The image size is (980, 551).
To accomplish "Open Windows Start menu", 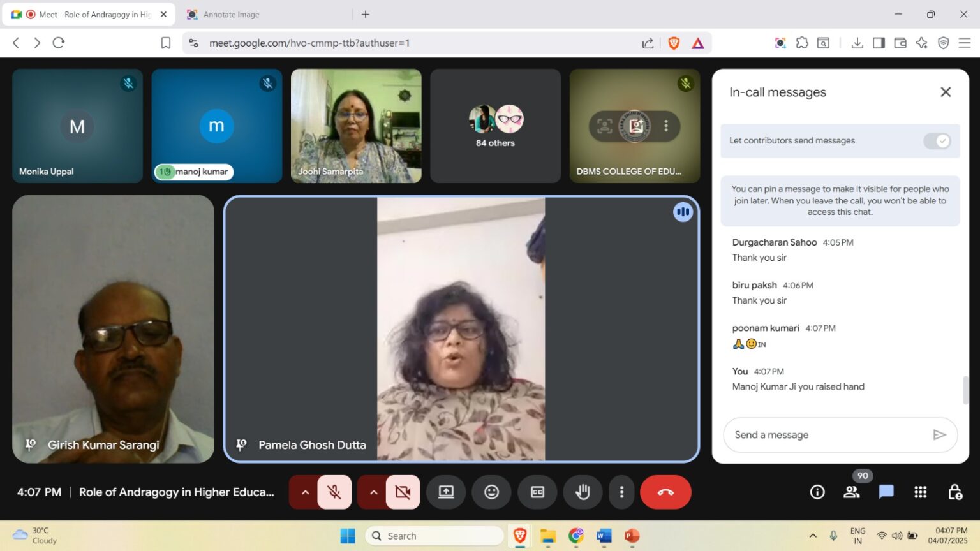I will click(348, 536).
